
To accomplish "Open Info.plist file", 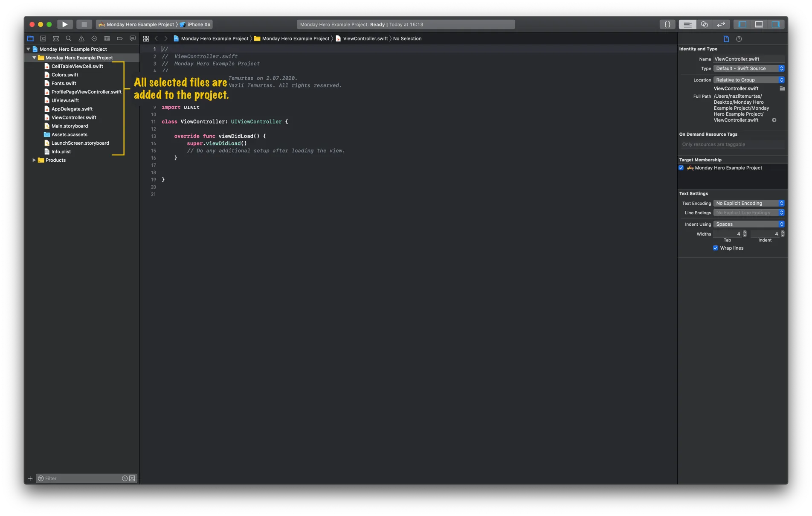I will pos(61,152).
